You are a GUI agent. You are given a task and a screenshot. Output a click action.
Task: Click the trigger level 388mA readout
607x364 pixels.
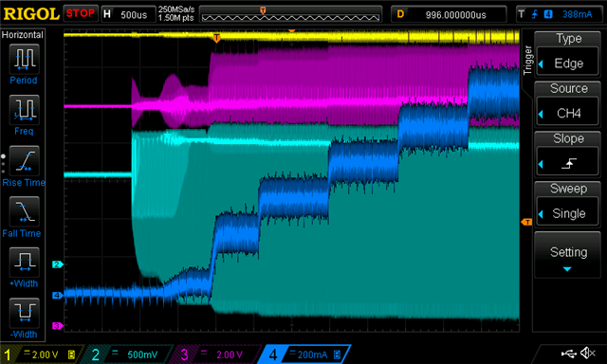(577, 15)
